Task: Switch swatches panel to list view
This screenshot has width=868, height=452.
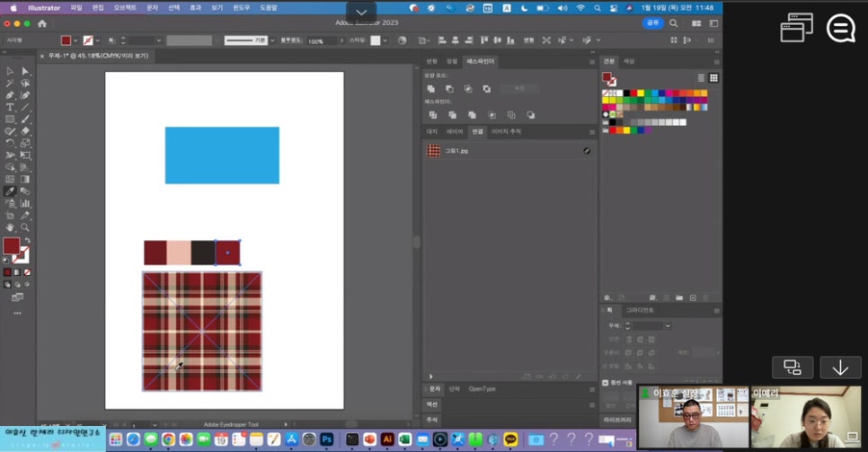Action: coord(701,78)
